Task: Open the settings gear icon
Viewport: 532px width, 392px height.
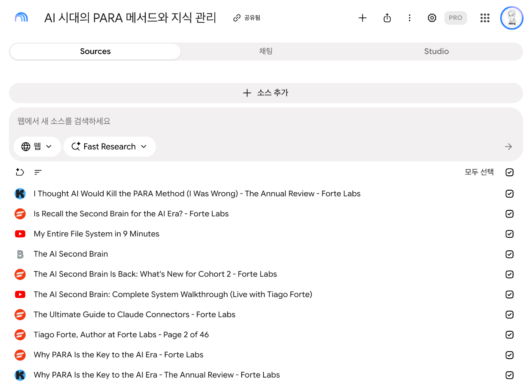Action: [432, 18]
